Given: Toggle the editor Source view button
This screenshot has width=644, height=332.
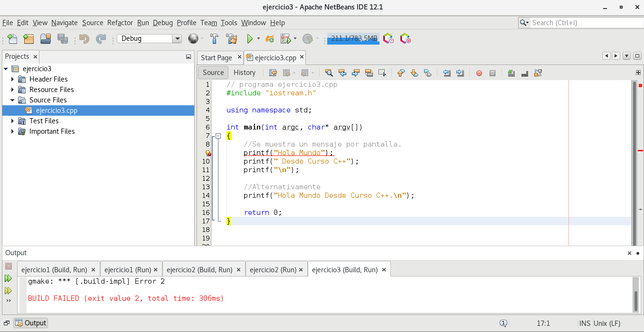Looking at the screenshot, I should coord(213,73).
